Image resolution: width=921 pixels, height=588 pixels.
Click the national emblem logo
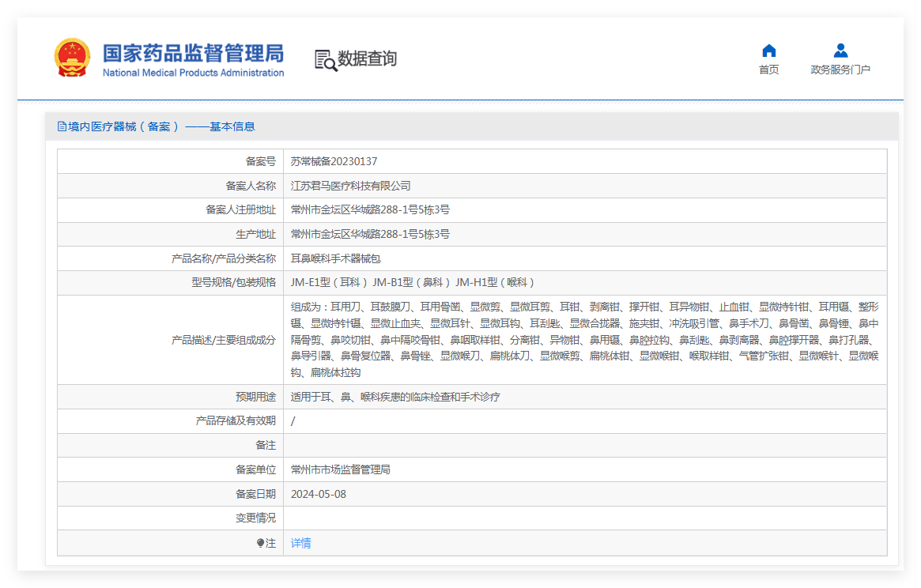[x=72, y=58]
